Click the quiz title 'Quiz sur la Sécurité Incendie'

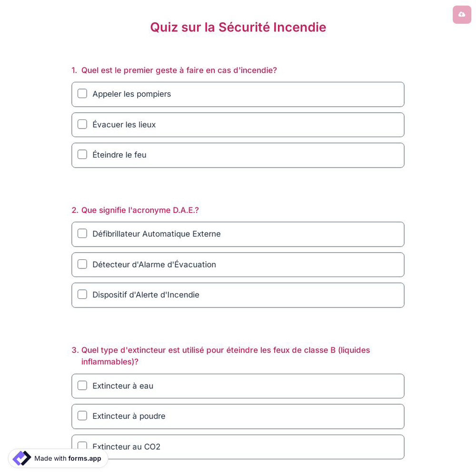click(238, 27)
